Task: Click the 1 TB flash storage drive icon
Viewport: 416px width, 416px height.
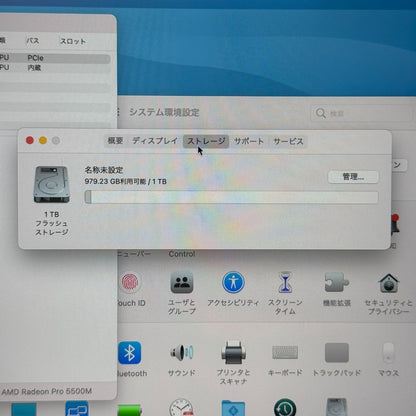Action: pyautogui.click(x=52, y=184)
